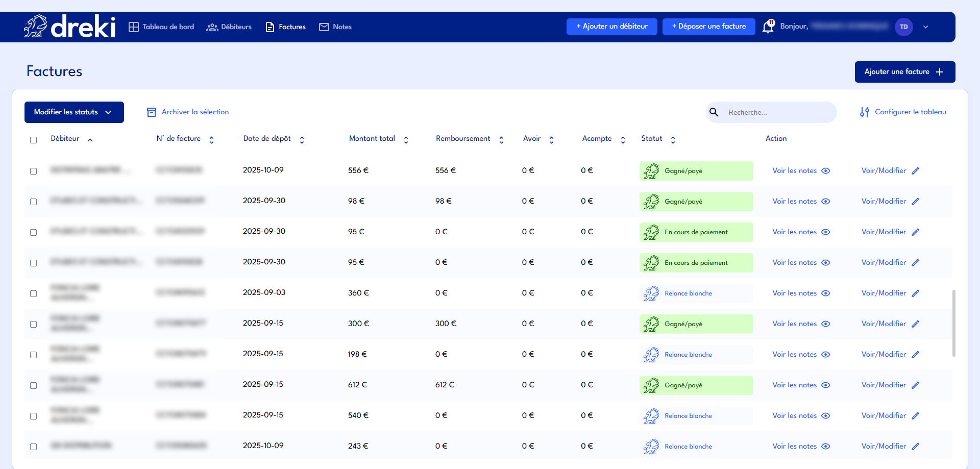Click the notification bell icon
The width and height of the screenshot is (980, 469).
pos(768,27)
